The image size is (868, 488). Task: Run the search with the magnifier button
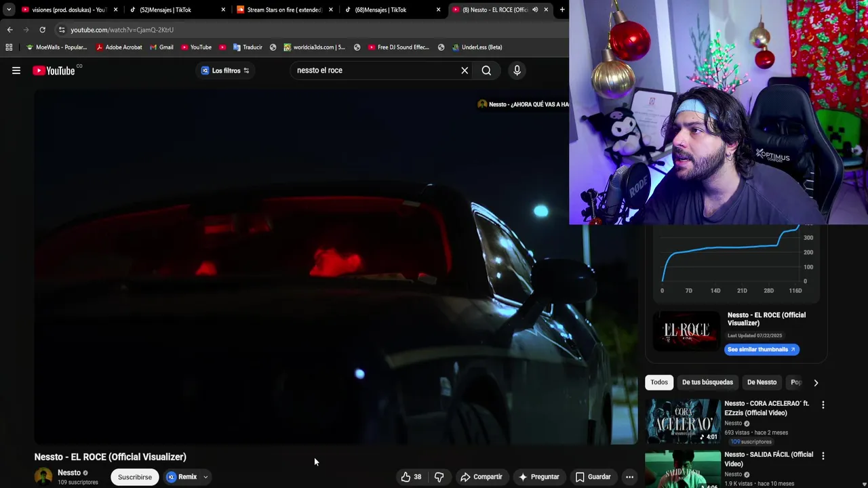486,70
